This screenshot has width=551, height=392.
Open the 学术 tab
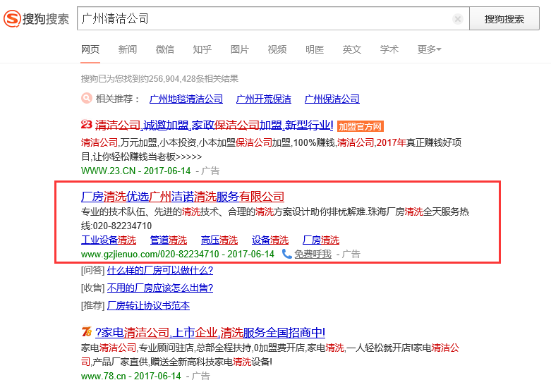click(389, 49)
